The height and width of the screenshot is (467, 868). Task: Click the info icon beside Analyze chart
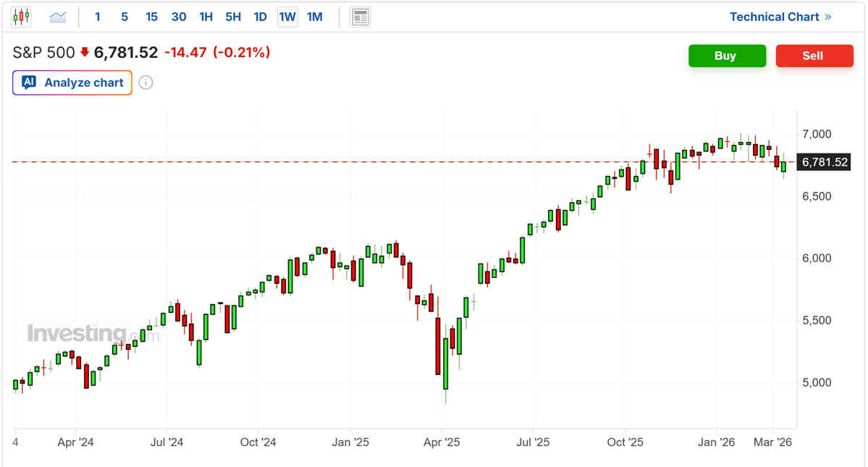[146, 83]
